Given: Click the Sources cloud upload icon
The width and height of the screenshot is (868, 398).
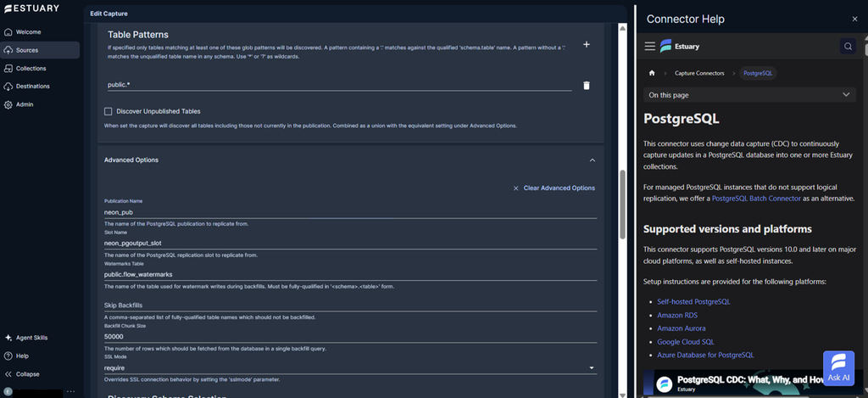Looking at the screenshot, I should click(x=8, y=50).
